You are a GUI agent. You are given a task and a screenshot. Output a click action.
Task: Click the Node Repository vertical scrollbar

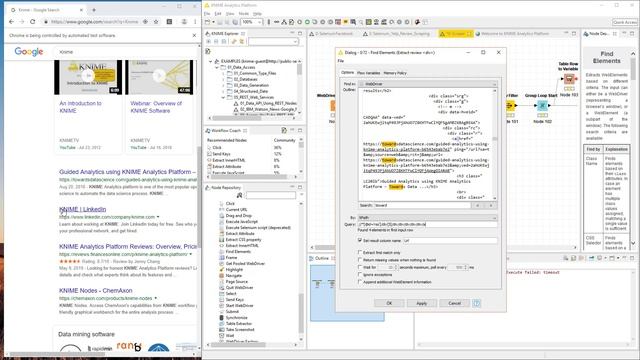pyautogui.click(x=301, y=314)
